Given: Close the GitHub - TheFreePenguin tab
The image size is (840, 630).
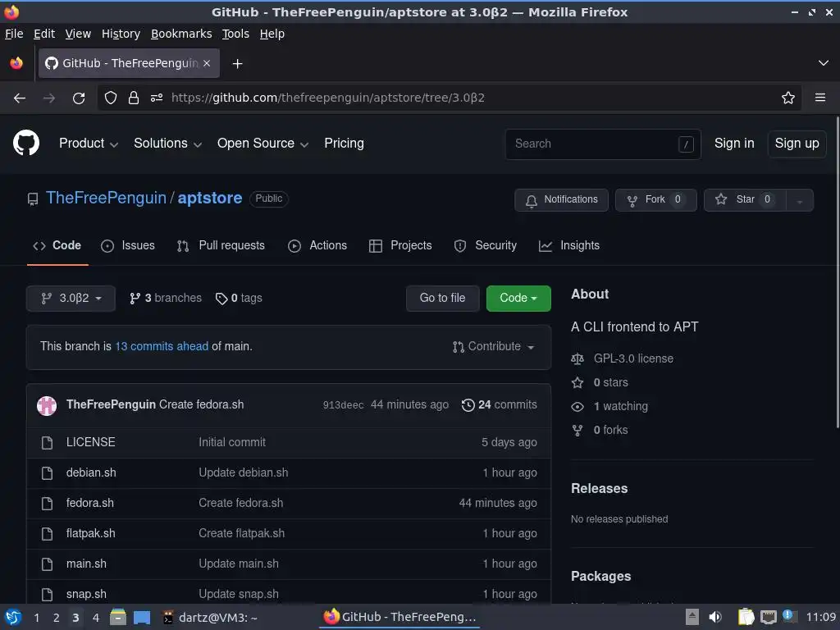Looking at the screenshot, I should pyautogui.click(x=207, y=63).
